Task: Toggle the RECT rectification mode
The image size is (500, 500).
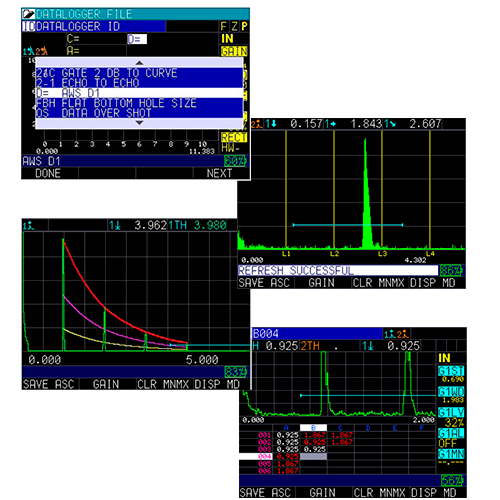Action: [x=234, y=137]
